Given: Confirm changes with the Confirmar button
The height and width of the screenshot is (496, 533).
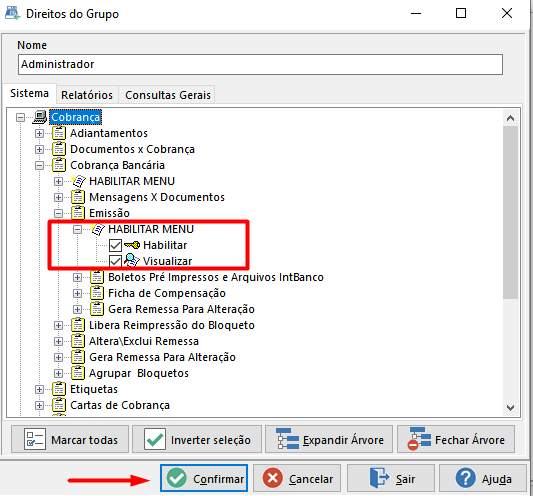Looking at the screenshot, I should click(204, 478).
